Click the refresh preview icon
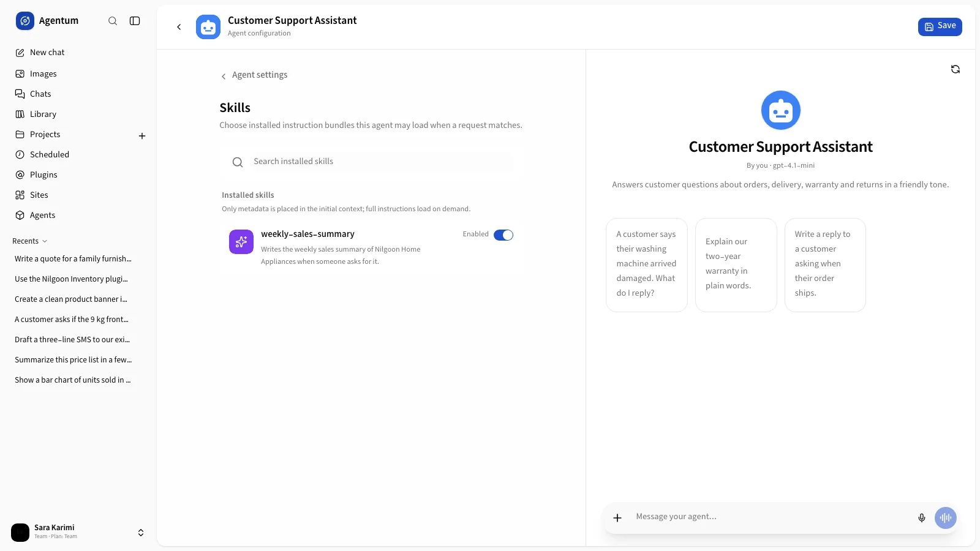 pyautogui.click(x=956, y=69)
